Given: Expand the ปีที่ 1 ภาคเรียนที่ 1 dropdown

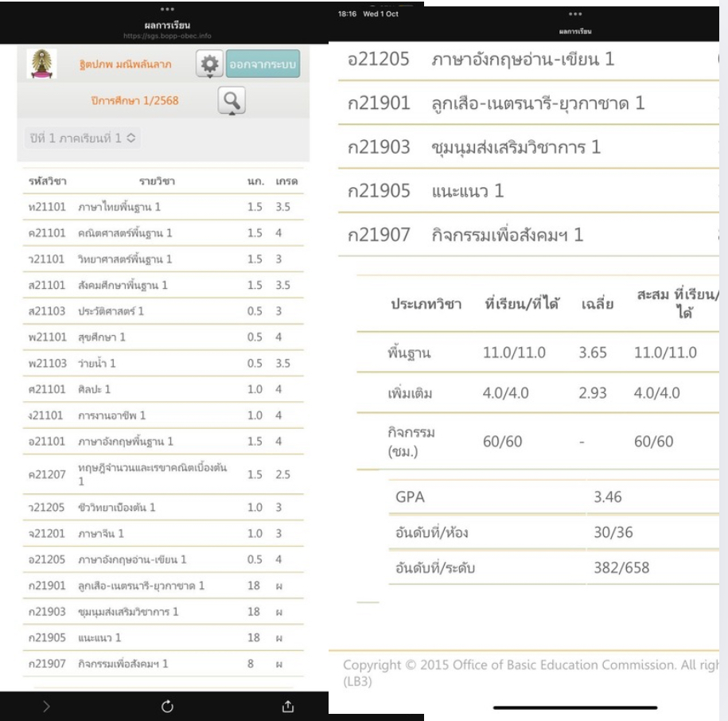Looking at the screenshot, I should (80, 137).
